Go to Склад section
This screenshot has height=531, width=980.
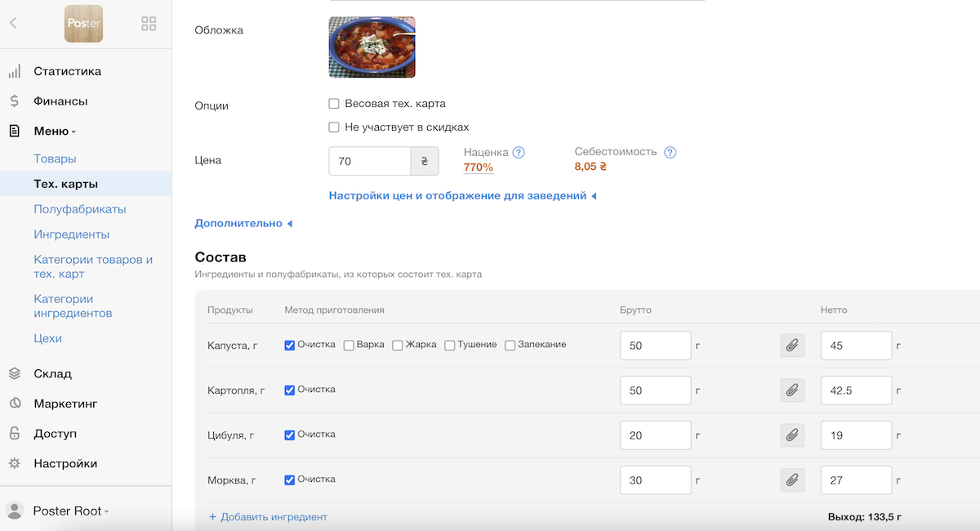click(52, 373)
